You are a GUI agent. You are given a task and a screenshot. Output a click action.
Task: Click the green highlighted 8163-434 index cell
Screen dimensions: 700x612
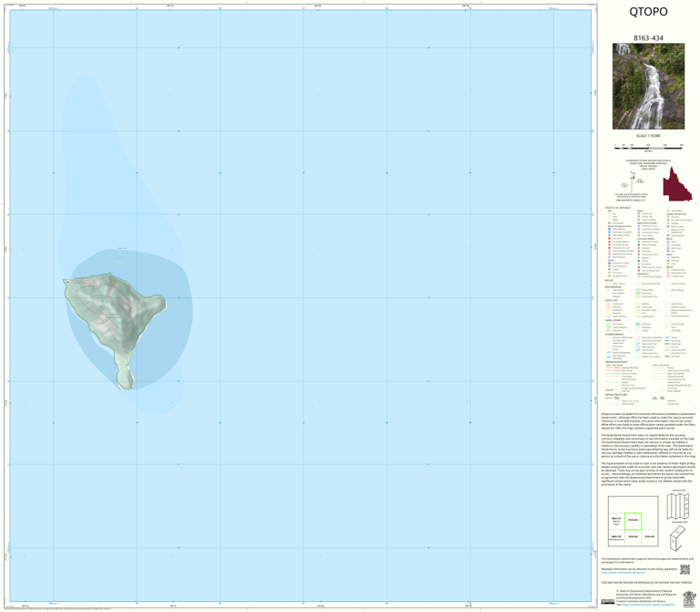633,521
